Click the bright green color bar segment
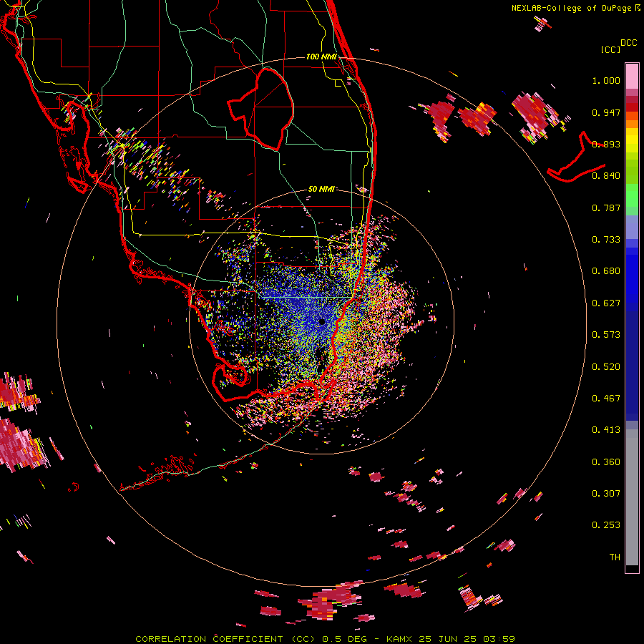Viewport: 644px width, 644px height. pos(632,196)
